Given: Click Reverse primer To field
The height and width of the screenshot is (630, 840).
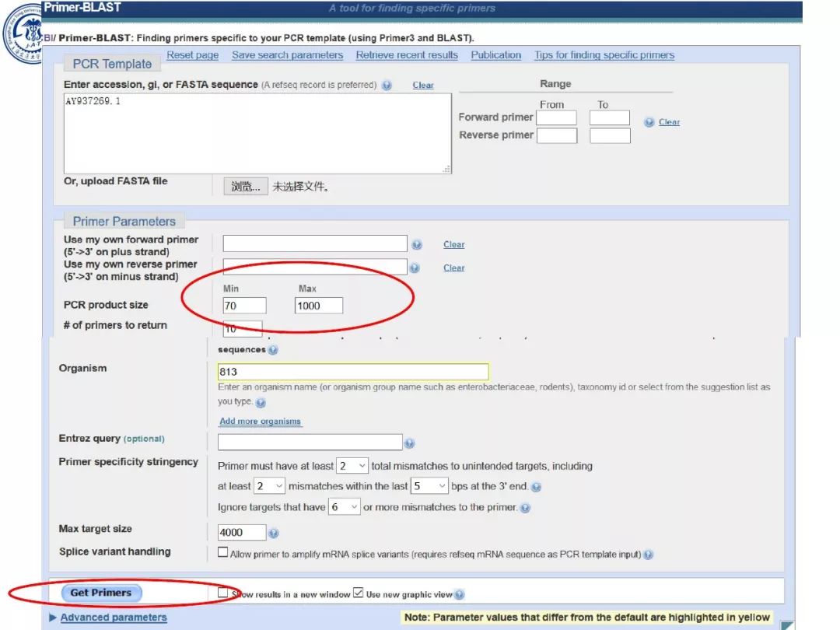Looking at the screenshot, I should 610,135.
